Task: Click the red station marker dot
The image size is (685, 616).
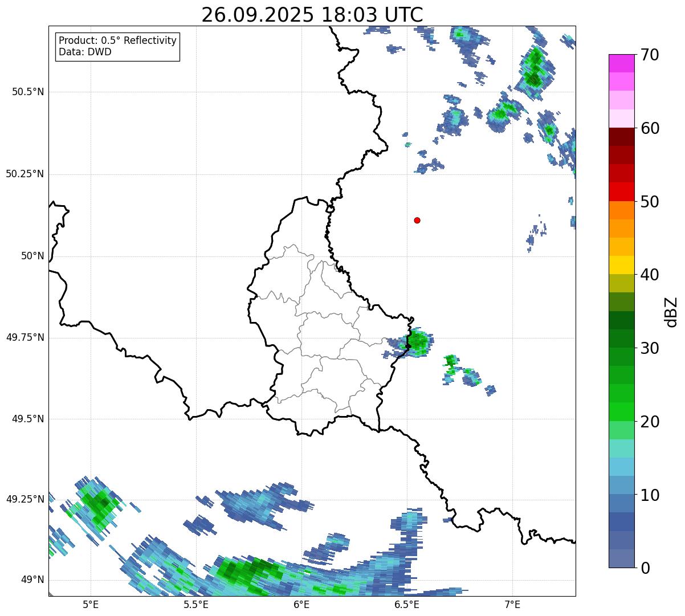Action: (x=417, y=220)
